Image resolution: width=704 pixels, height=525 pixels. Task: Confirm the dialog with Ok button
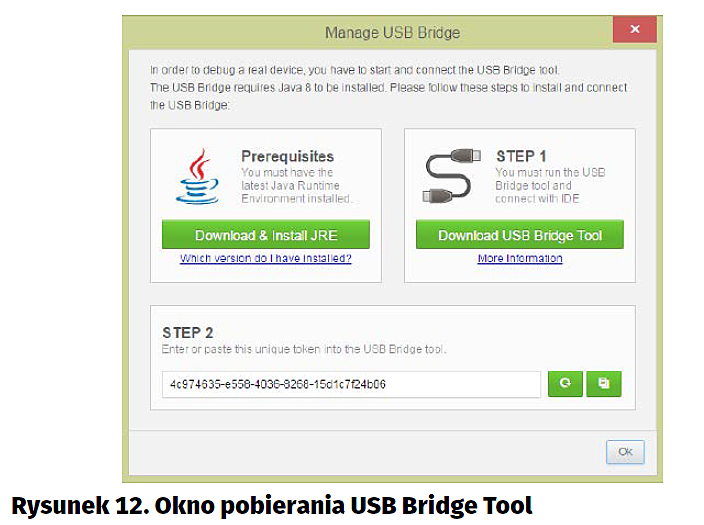point(625,452)
